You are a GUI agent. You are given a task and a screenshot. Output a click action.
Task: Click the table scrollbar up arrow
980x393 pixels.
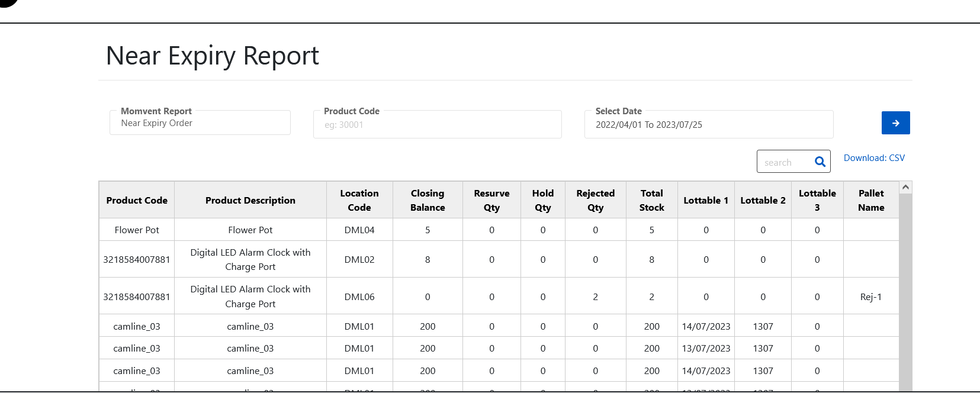[x=905, y=188]
